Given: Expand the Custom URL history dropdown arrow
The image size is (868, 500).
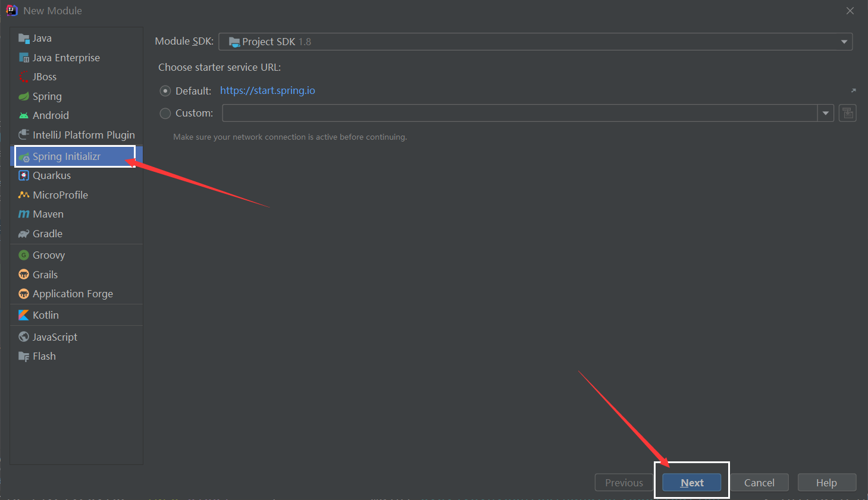Looking at the screenshot, I should [826, 113].
